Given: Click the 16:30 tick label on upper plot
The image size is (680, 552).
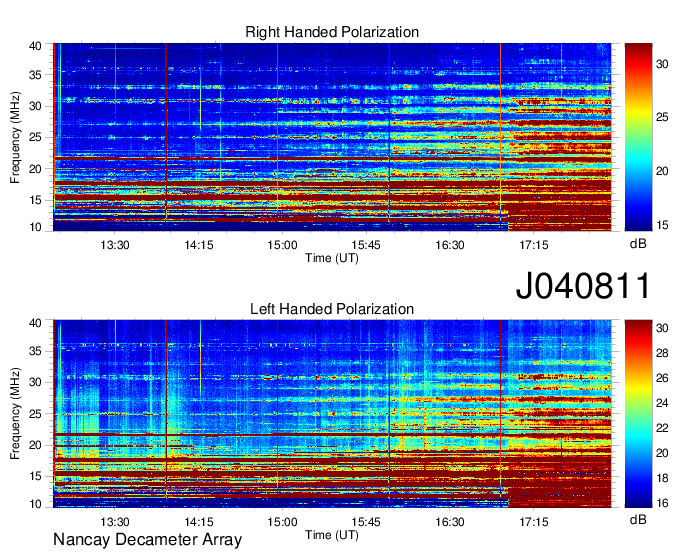Looking at the screenshot, I should pos(450,245).
